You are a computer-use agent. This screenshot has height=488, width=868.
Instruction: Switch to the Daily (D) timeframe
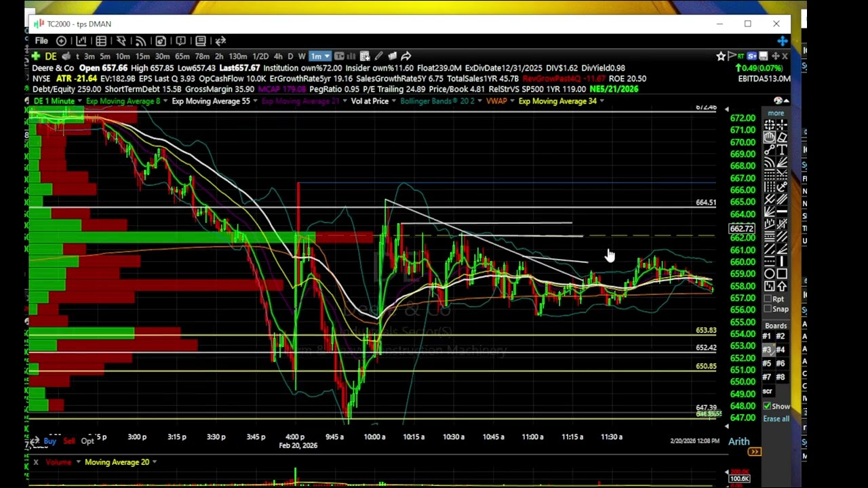pos(290,56)
